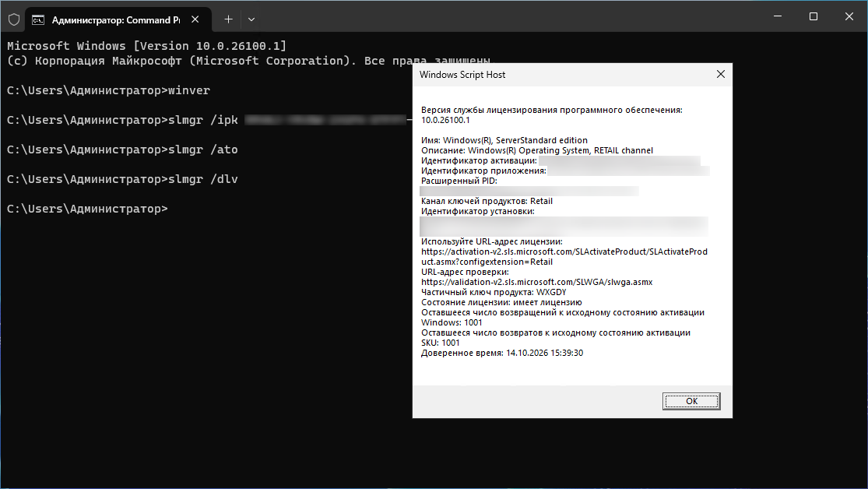This screenshot has width=868, height=489.
Task: Click the 'slmgr /ipk' command text
Action: (203, 120)
